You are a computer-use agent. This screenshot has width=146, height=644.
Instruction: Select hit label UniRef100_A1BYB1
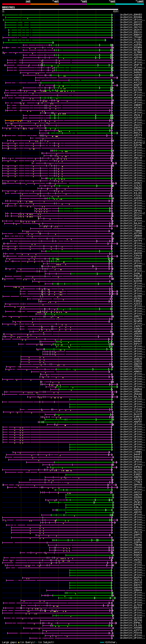[x=131, y=45]
